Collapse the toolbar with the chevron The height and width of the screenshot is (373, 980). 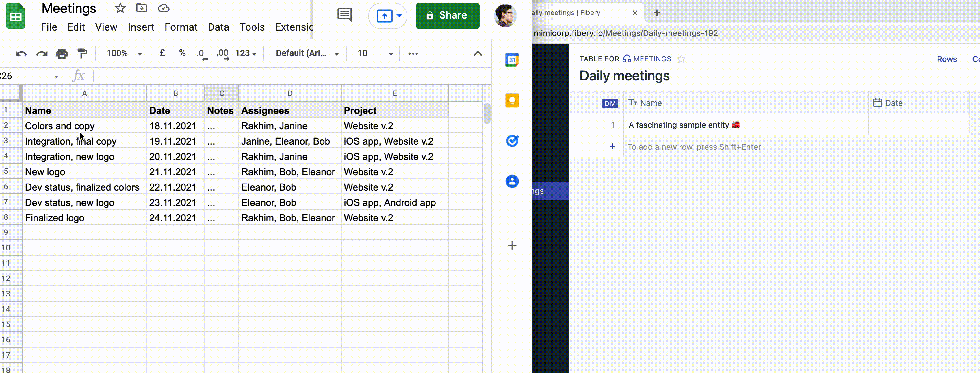coord(478,53)
